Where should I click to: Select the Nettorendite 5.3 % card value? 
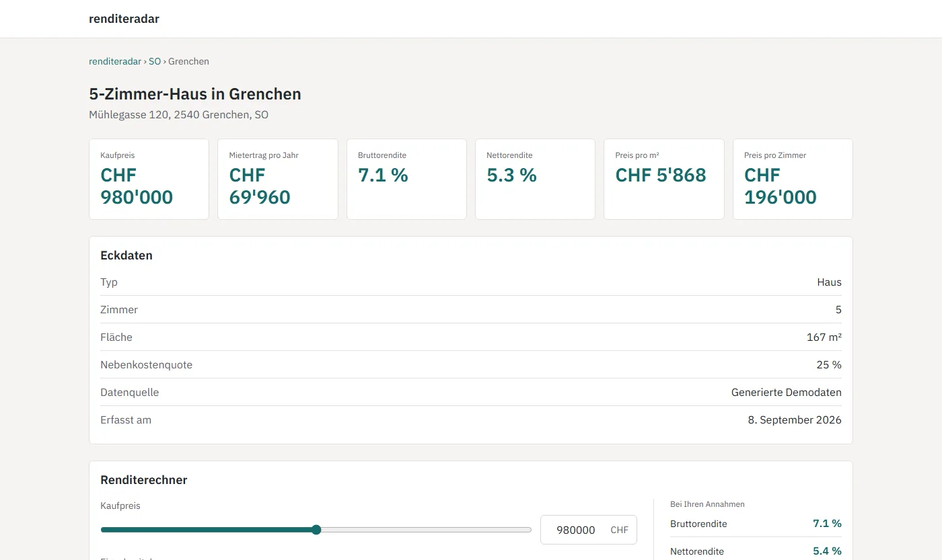pos(511,175)
